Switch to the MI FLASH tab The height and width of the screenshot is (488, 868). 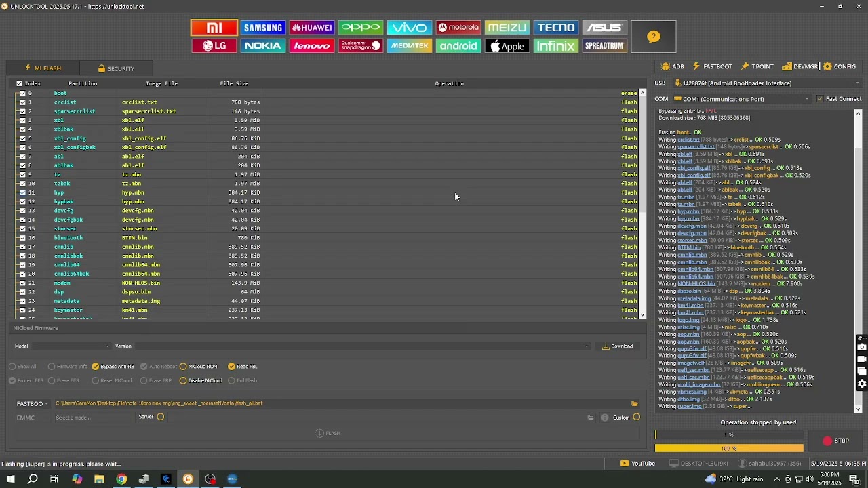click(43, 68)
